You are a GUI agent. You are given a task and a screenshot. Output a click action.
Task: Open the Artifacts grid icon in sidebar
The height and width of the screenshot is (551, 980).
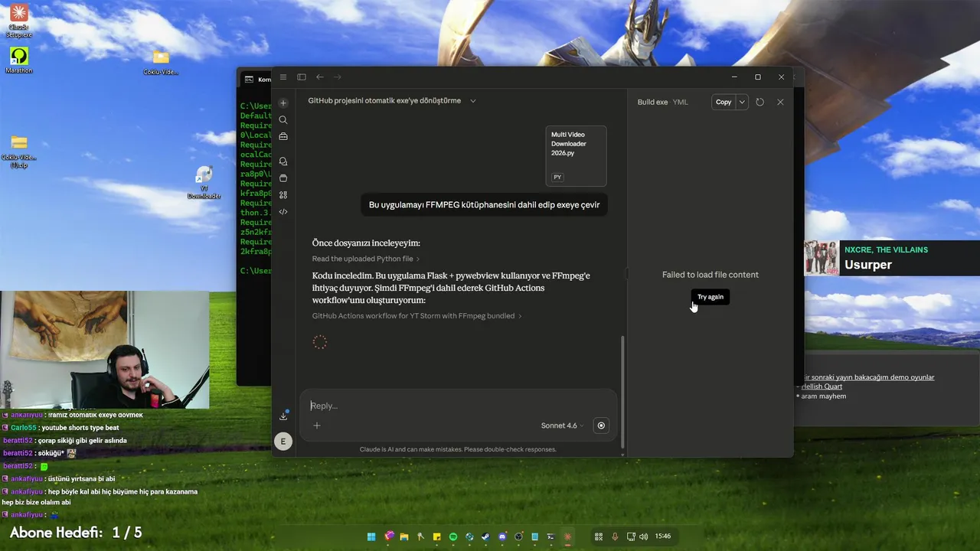point(283,195)
